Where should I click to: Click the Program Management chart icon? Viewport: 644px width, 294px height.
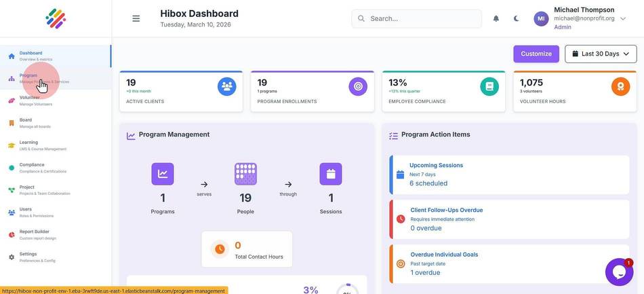(x=131, y=135)
